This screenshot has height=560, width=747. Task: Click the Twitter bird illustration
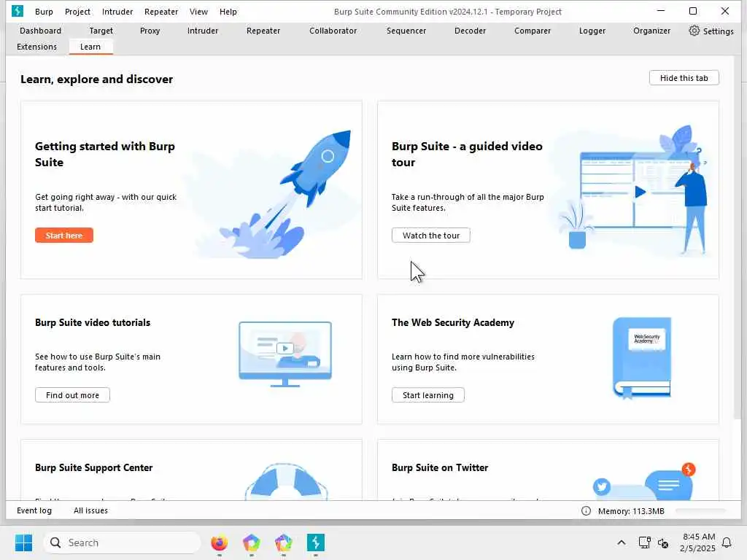click(x=602, y=486)
